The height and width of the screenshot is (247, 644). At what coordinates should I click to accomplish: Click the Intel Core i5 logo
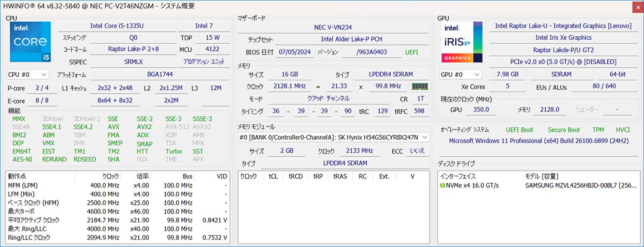coord(30,42)
